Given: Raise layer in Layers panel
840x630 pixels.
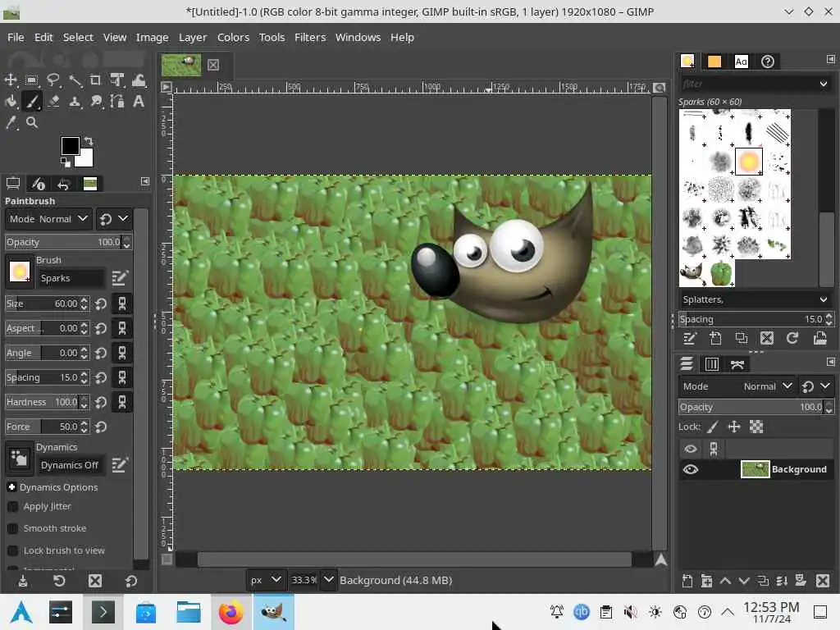Looking at the screenshot, I should tap(725, 581).
